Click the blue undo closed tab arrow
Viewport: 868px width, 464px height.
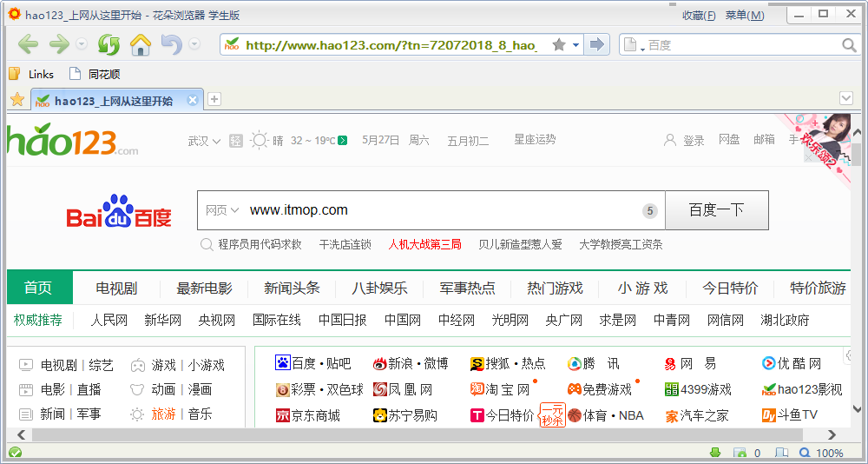[171, 44]
